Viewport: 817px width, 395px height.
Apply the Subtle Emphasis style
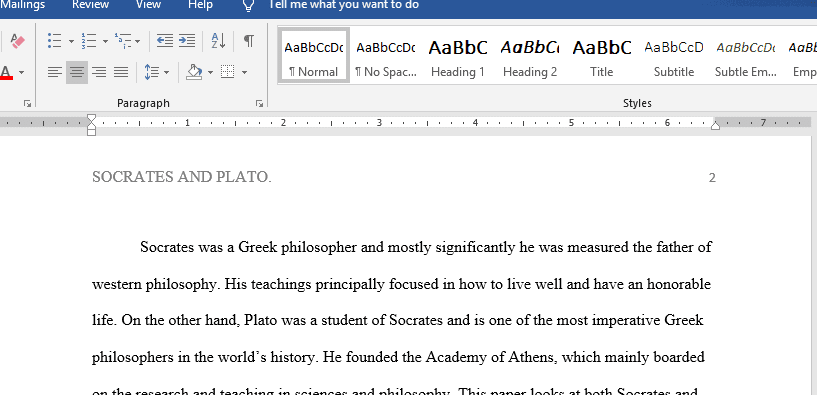(746, 55)
